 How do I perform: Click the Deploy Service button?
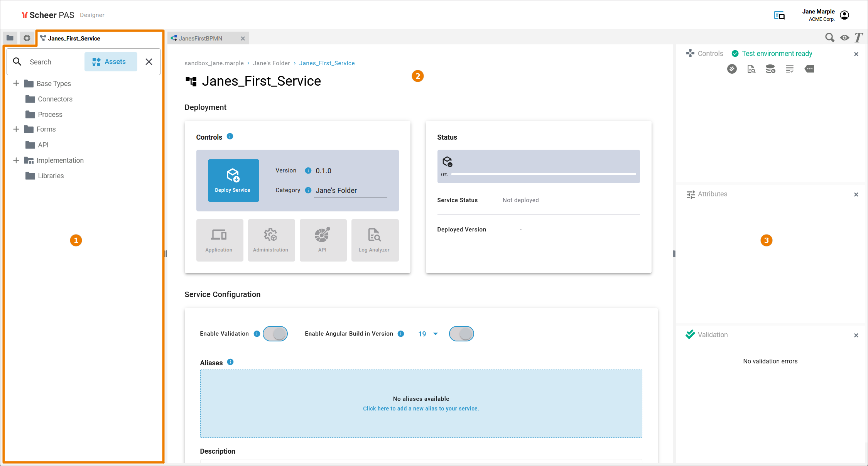click(233, 180)
